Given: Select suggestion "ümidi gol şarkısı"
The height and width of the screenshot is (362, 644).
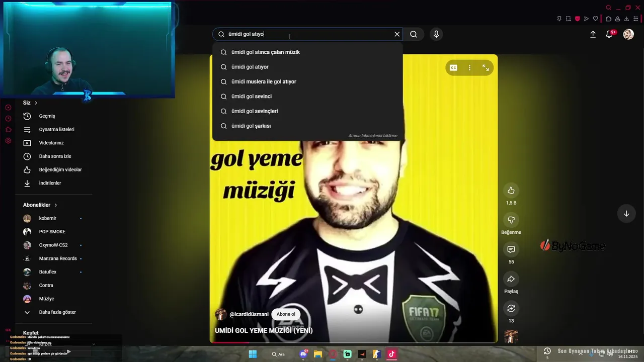Looking at the screenshot, I should point(307,126).
